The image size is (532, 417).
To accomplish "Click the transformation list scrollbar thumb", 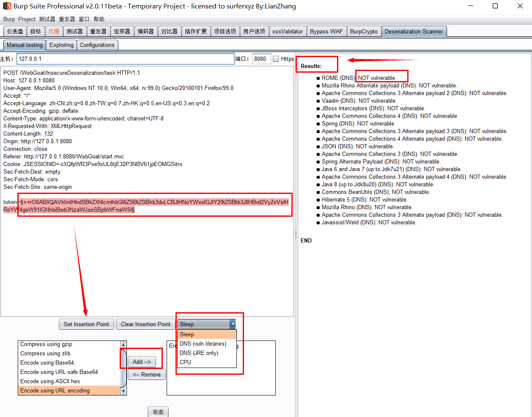I will click(x=123, y=368).
